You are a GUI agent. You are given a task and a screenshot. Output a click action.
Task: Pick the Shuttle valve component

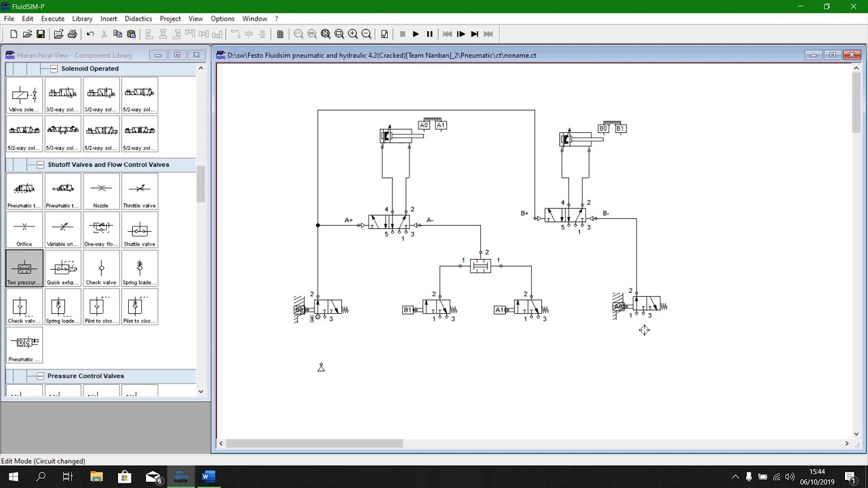pyautogui.click(x=140, y=230)
